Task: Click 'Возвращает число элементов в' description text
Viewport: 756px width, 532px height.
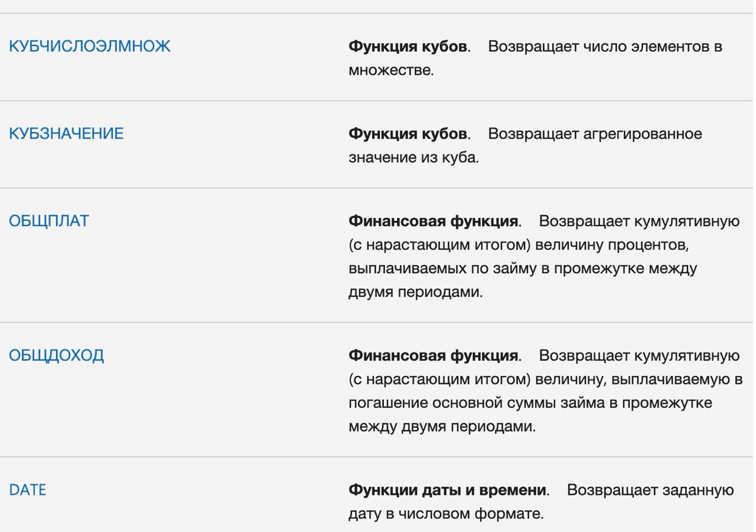Action: (x=605, y=46)
